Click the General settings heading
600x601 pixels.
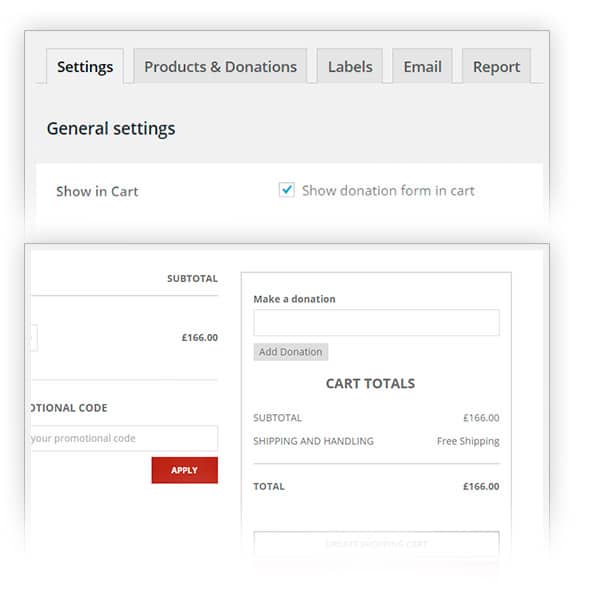111,128
